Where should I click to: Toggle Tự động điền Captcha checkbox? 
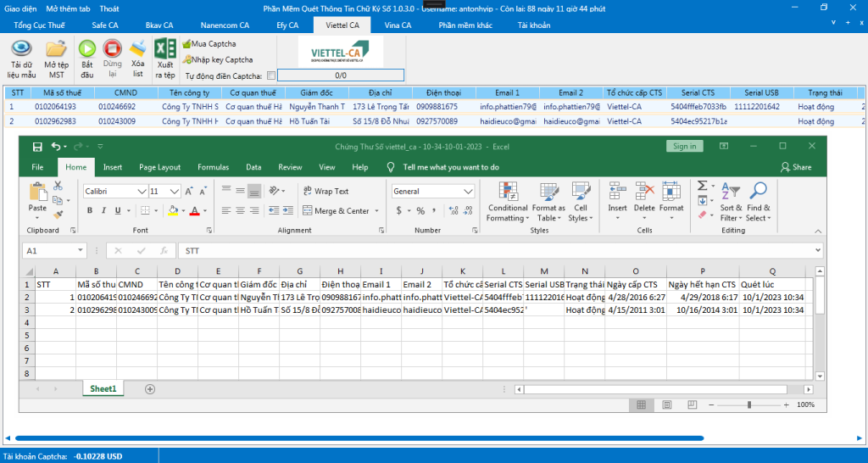(270, 75)
